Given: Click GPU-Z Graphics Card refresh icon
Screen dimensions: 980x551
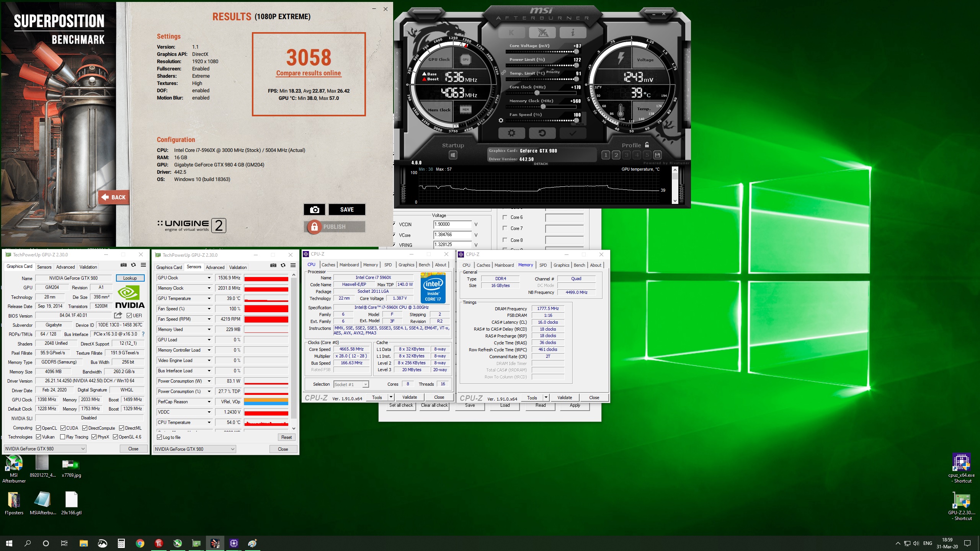Looking at the screenshot, I should tap(133, 265).
